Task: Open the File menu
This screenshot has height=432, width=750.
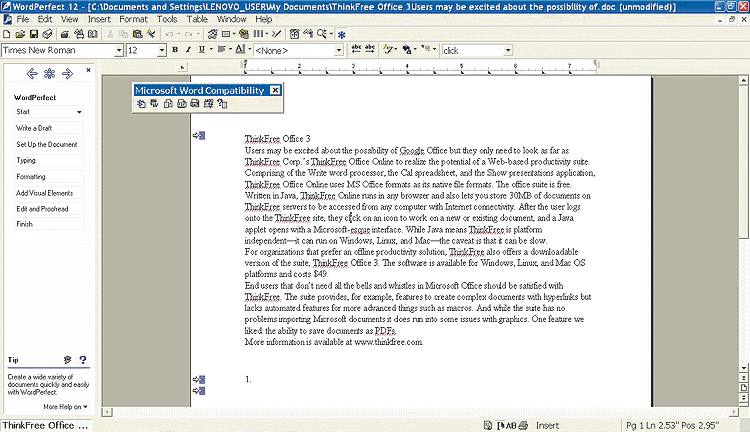Action: pos(22,19)
